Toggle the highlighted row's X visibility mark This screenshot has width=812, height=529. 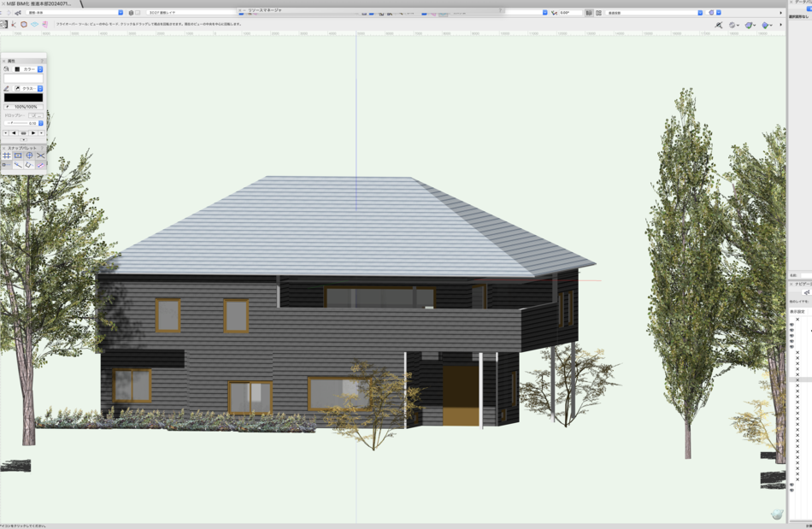(797, 379)
